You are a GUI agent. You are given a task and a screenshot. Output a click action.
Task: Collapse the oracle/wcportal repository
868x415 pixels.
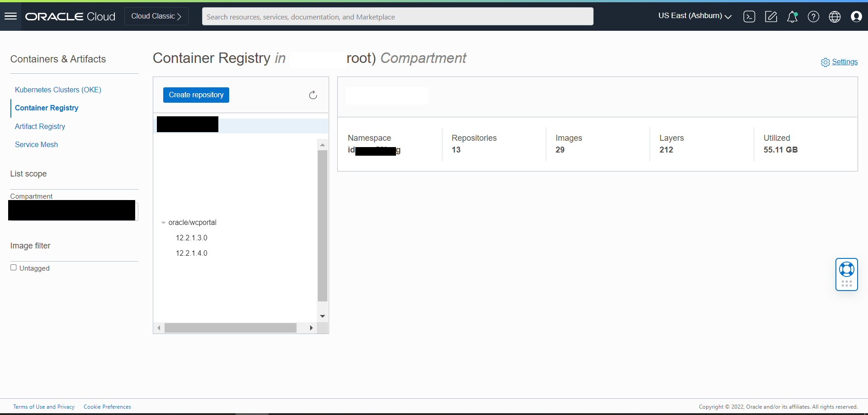tap(163, 223)
